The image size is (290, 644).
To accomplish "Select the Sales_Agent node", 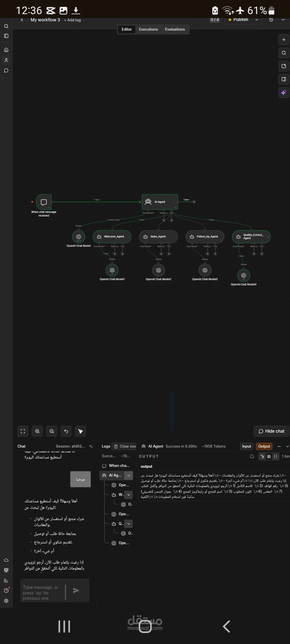I will pyautogui.click(x=158, y=237).
